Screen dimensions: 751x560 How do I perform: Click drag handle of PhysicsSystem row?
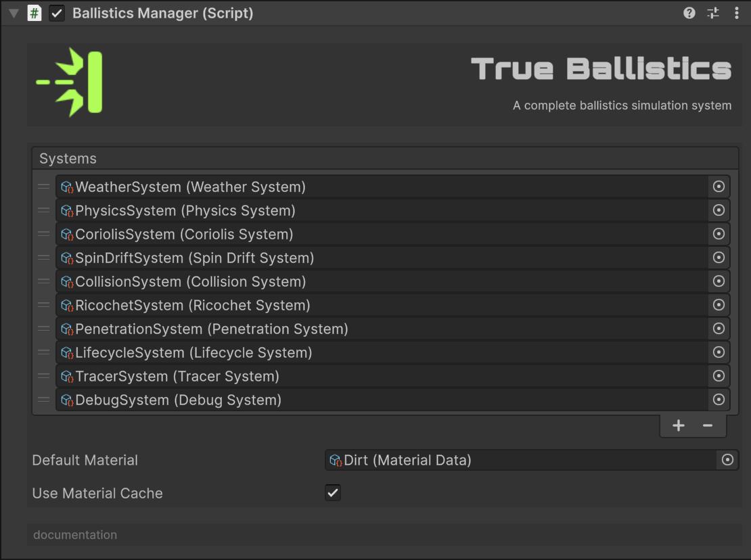click(43, 210)
